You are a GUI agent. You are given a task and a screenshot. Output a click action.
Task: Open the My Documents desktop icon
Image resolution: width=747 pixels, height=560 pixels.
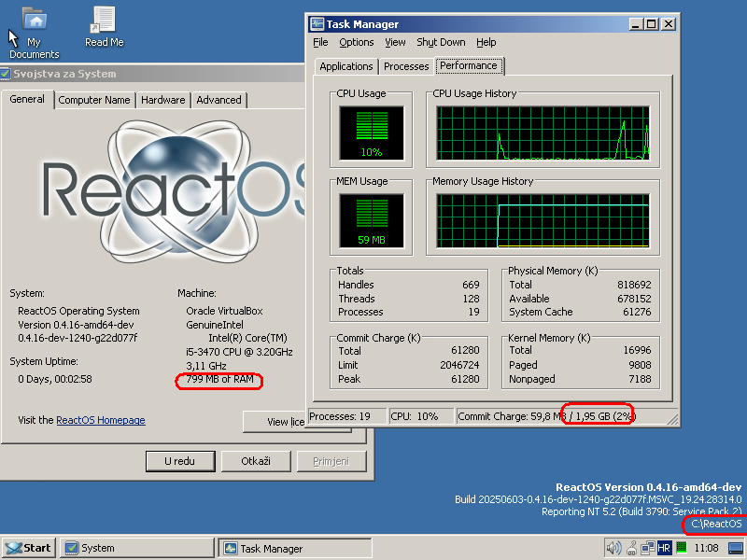[x=35, y=33]
